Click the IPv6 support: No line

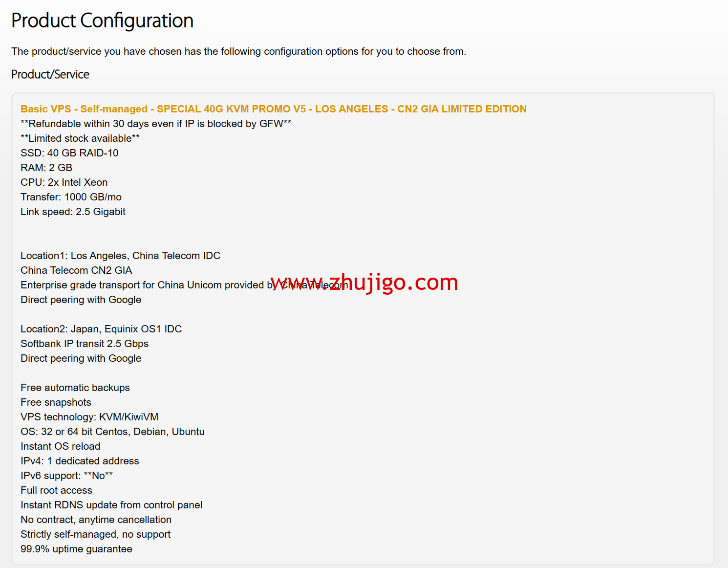click(66, 476)
